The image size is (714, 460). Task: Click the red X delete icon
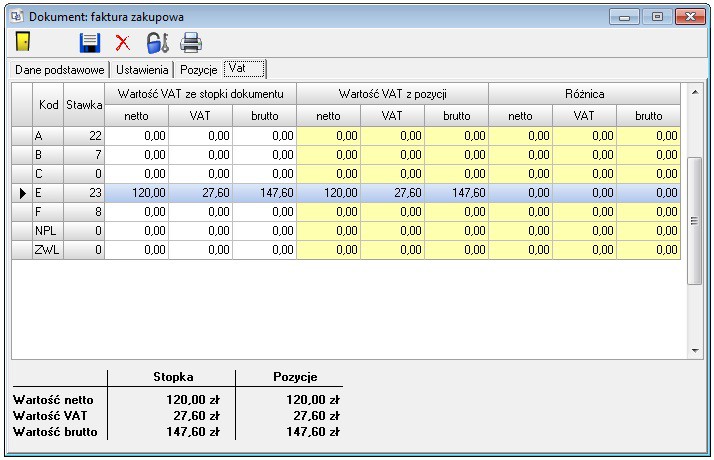click(x=122, y=43)
